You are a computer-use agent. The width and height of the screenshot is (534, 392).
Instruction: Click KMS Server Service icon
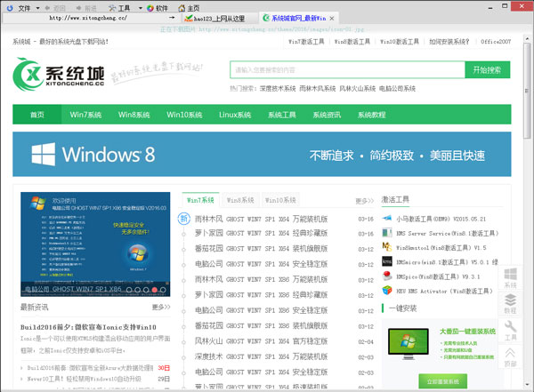coord(387,233)
